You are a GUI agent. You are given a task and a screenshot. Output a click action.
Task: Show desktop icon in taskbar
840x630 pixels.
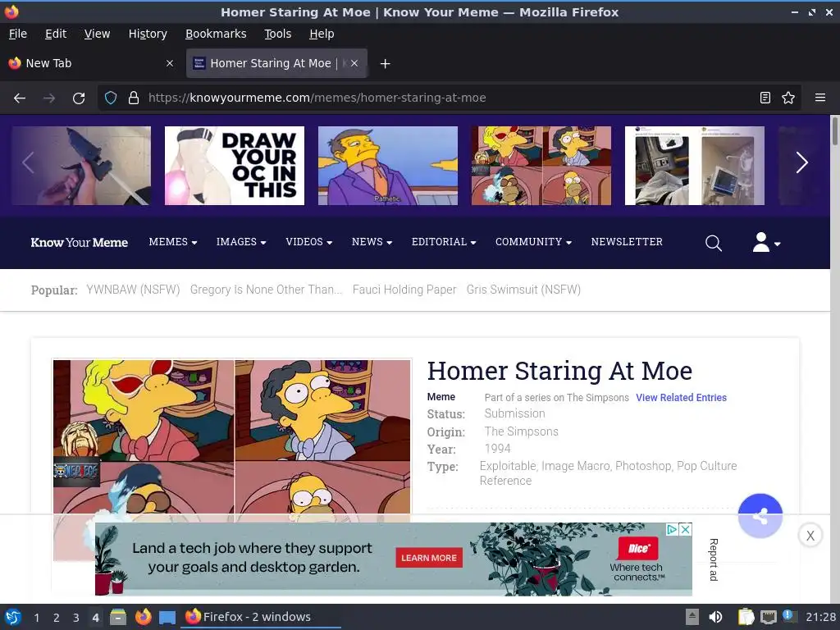click(x=167, y=617)
